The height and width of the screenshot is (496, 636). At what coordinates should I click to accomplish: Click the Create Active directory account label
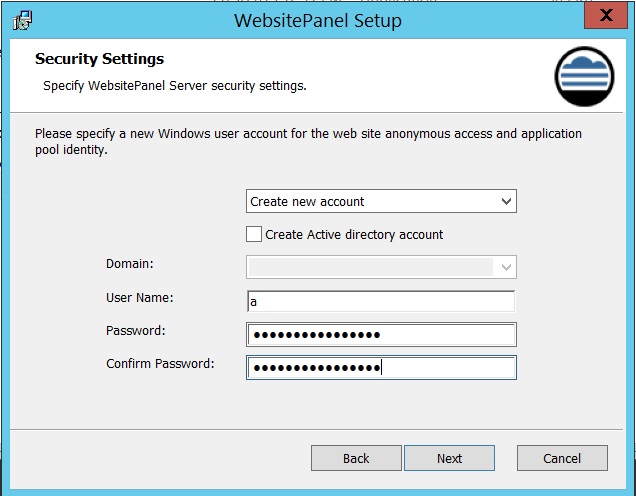[x=354, y=234]
